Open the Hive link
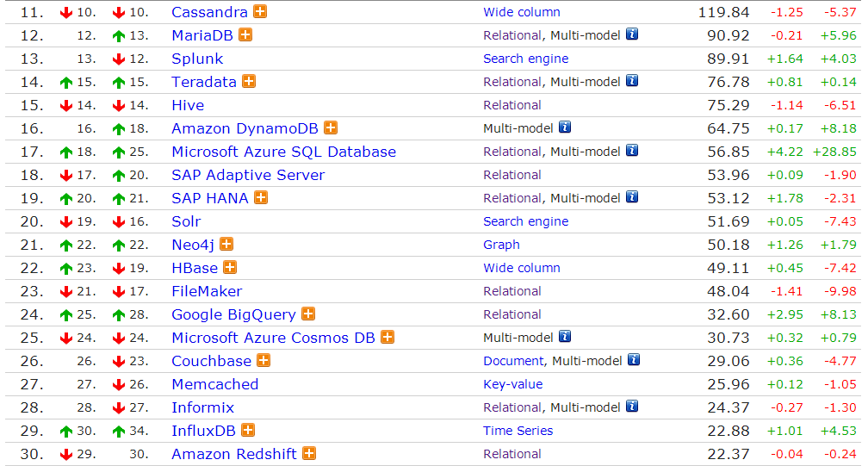This screenshot has height=466, width=868. click(x=188, y=105)
